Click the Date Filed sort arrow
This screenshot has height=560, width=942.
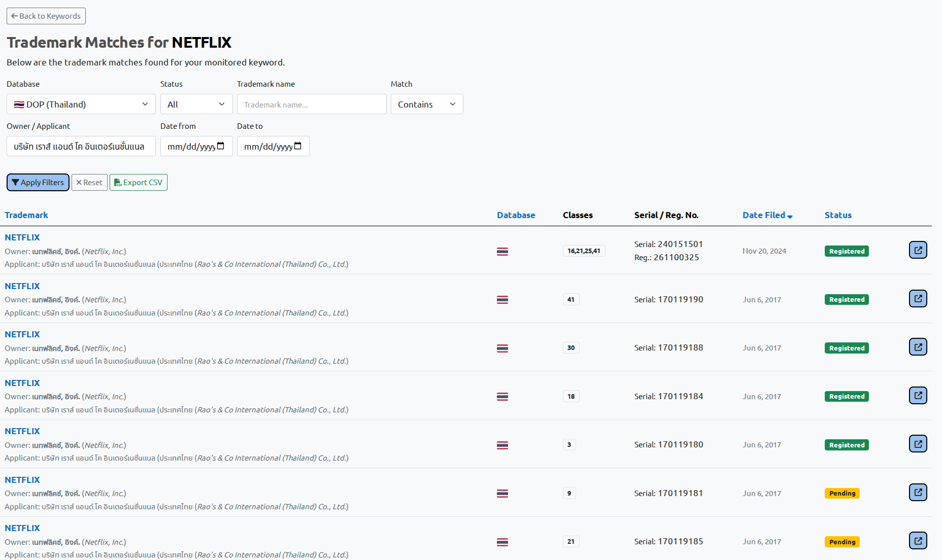pos(790,217)
